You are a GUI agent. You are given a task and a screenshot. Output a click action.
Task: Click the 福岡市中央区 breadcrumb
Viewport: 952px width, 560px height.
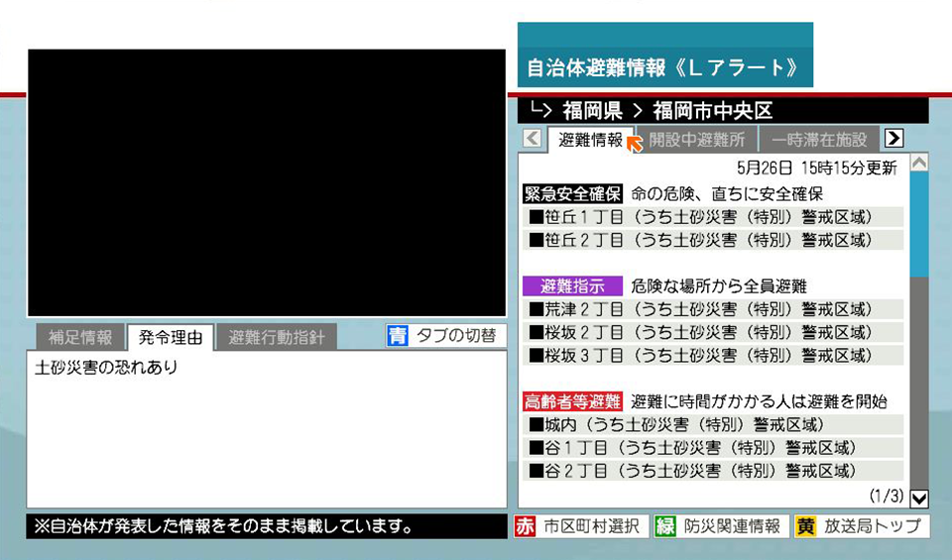(712, 111)
